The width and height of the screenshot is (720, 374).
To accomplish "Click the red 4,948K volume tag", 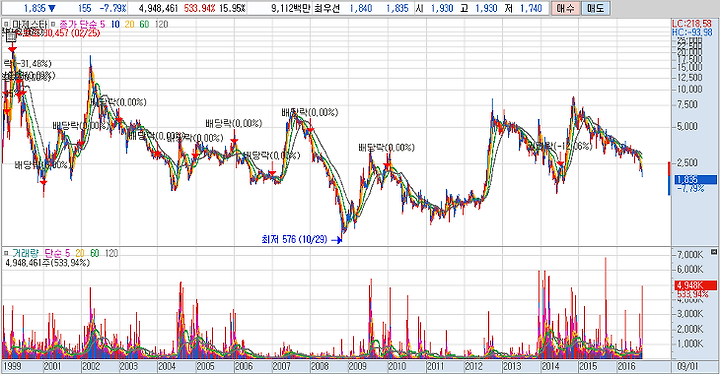I will [695, 286].
